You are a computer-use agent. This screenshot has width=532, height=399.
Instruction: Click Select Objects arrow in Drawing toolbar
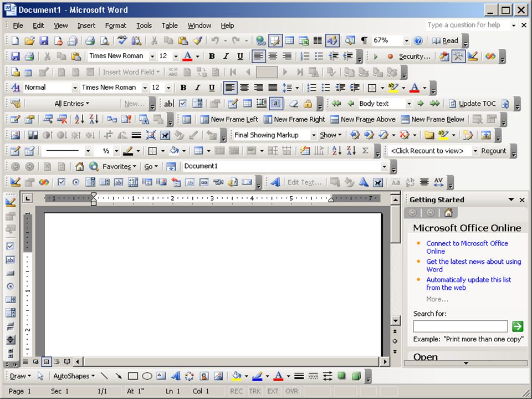click(40, 376)
